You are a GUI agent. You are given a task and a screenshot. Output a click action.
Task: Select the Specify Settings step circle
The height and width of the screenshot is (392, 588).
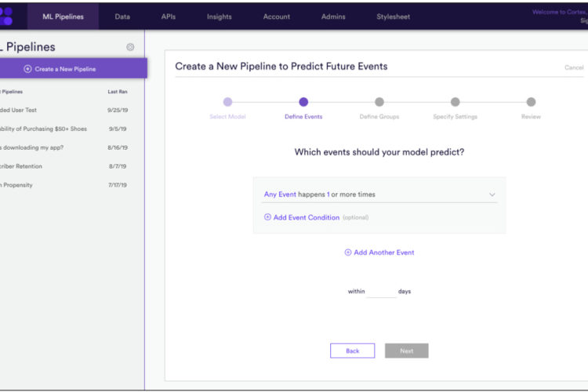coord(455,102)
